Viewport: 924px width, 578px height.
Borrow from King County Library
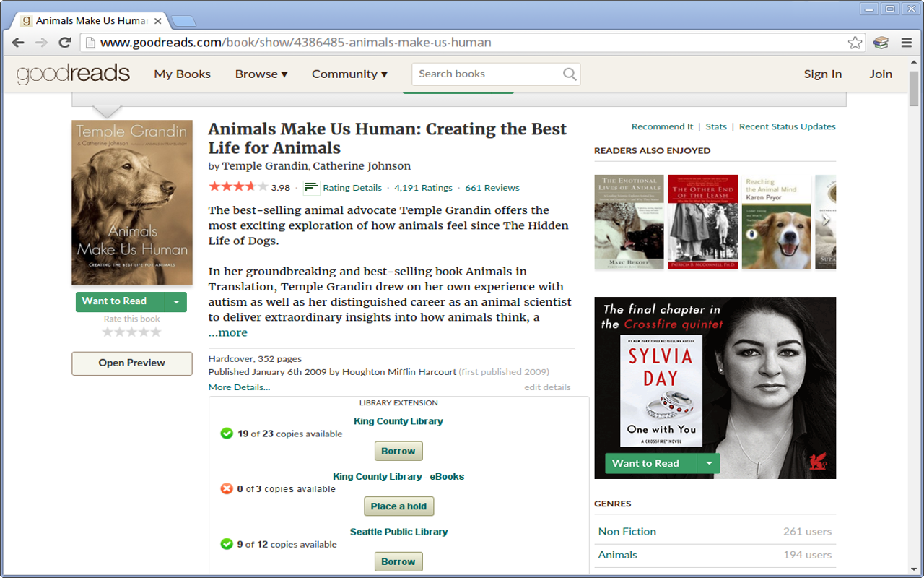coord(398,452)
